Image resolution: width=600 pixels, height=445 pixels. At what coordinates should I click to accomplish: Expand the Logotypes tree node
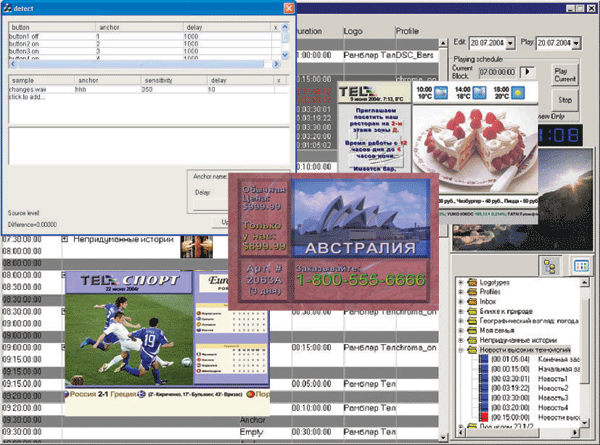461,282
